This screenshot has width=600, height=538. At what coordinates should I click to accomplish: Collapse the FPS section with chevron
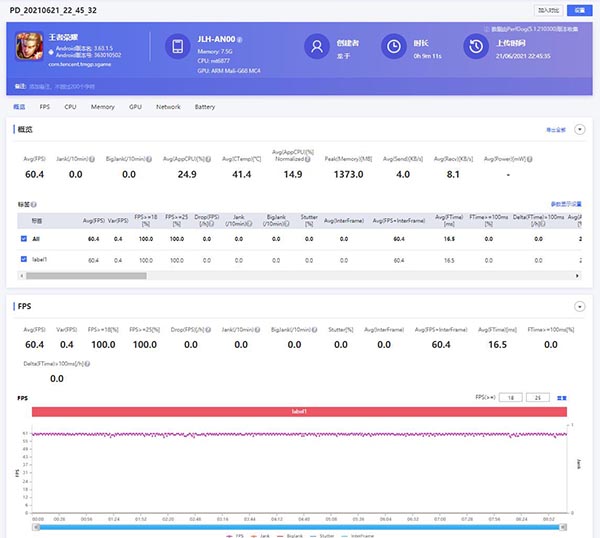tap(579, 307)
